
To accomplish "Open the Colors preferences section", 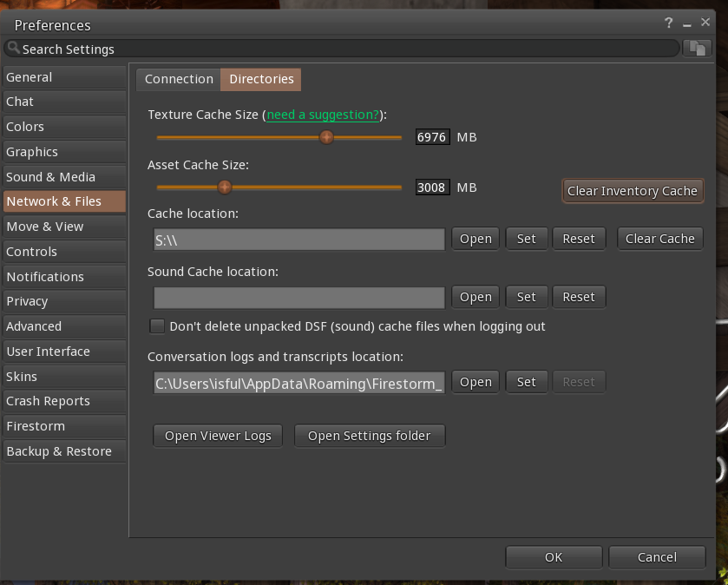I will (64, 127).
